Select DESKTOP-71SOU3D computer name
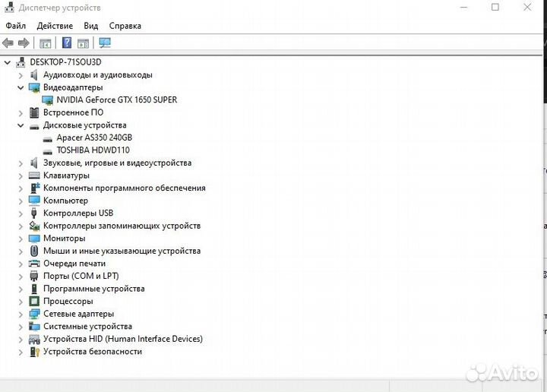This screenshot has width=547, height=392. [65, 62]
